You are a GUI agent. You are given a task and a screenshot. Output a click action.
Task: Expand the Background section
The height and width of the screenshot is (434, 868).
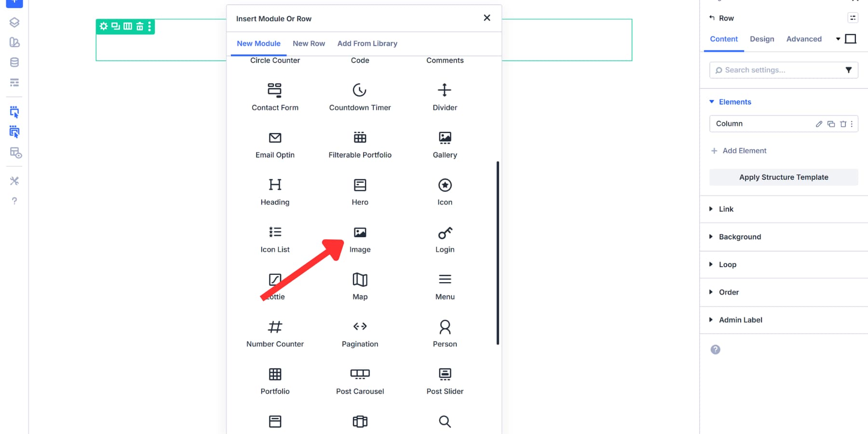740,237
